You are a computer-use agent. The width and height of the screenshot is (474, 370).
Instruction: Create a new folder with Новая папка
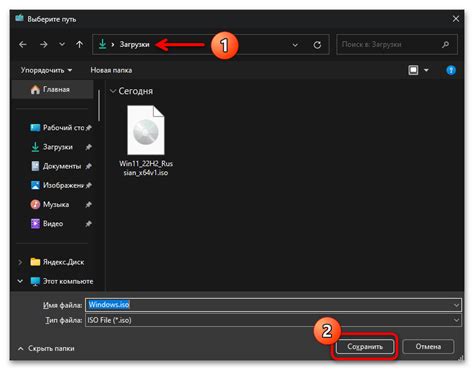(111, 70)
